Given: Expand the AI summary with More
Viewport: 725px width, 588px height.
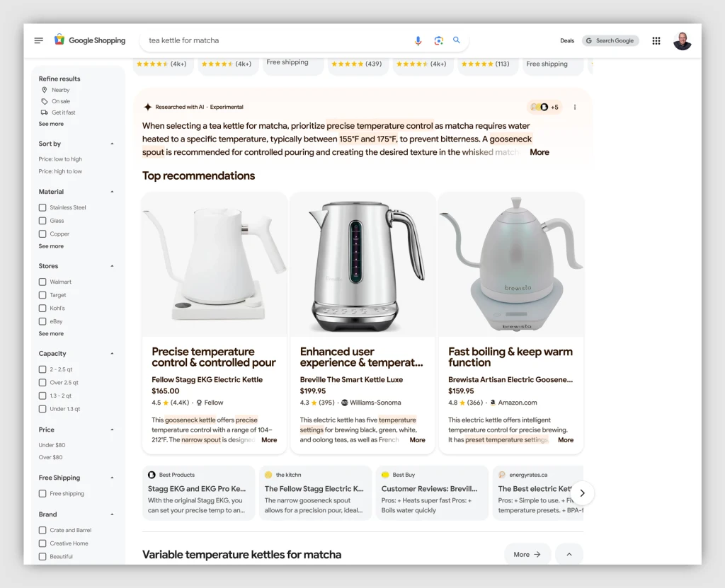Looking at the screenshot, I should click(x=540, y=152).
